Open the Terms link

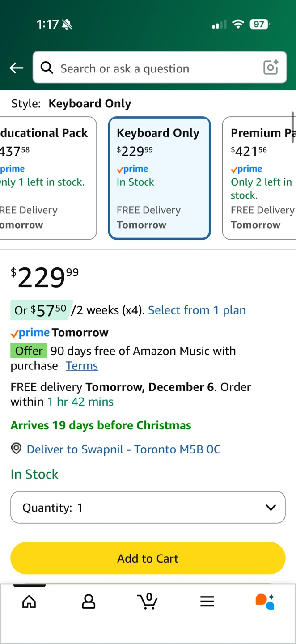[x=82, y=366]
